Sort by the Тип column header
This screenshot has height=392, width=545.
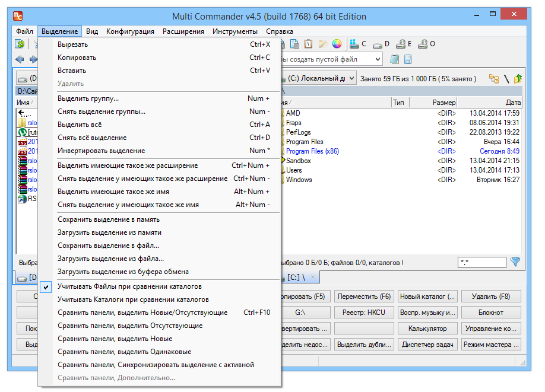(x=400, y=103)
